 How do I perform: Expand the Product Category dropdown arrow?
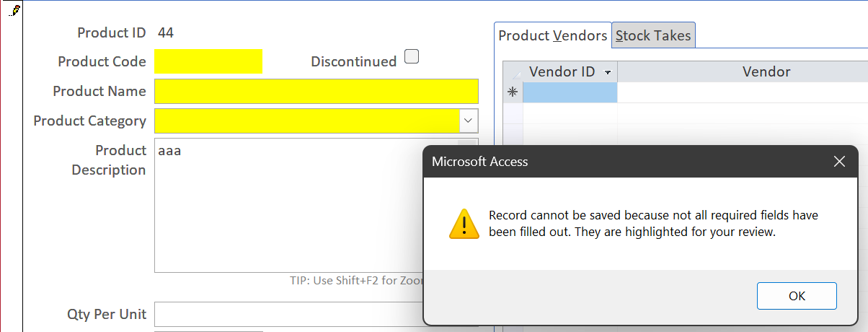point(469,121)
